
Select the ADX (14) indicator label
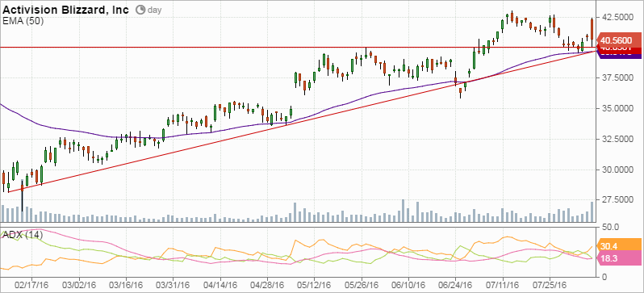pos(23,236)
